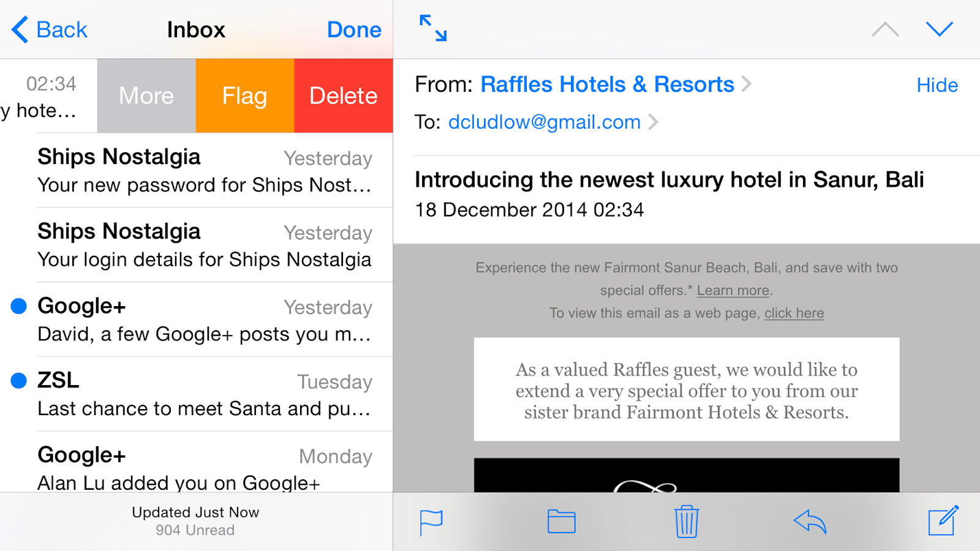Viewport: 980px width, 551px height.
Task: Move message using the folder icon
Action: point(561,522)
